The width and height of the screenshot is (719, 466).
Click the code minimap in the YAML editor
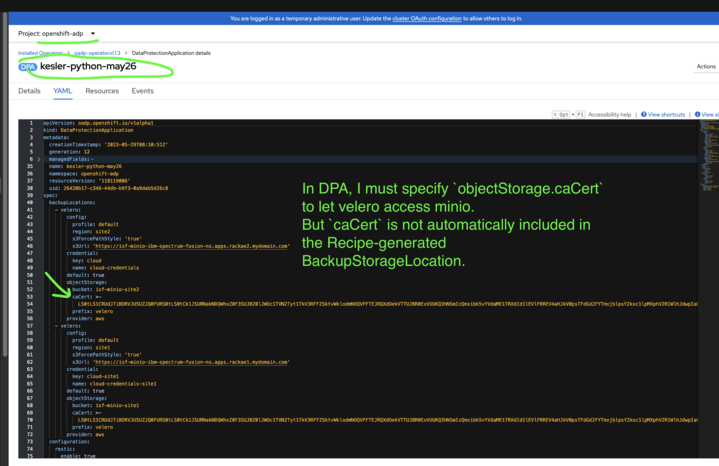point(708,156)
